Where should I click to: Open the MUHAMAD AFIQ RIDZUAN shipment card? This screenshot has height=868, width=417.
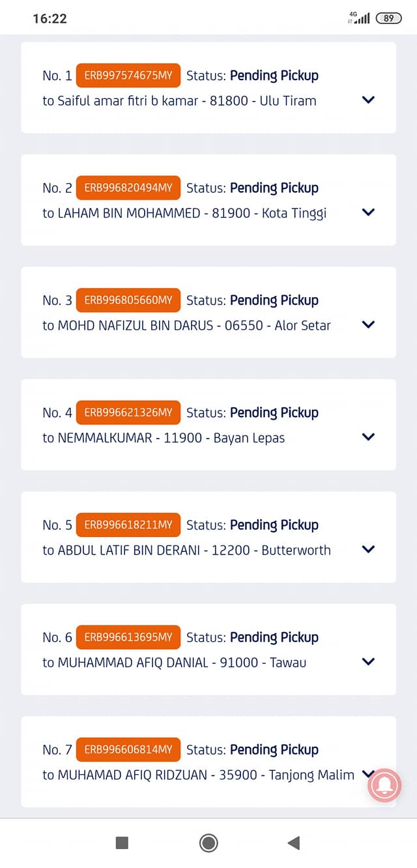coord(208,762)
